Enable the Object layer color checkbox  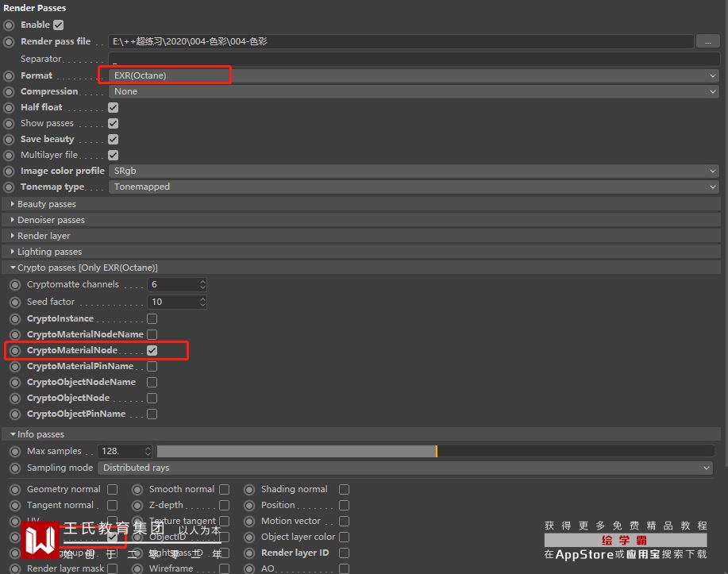[x=344, y=537]
